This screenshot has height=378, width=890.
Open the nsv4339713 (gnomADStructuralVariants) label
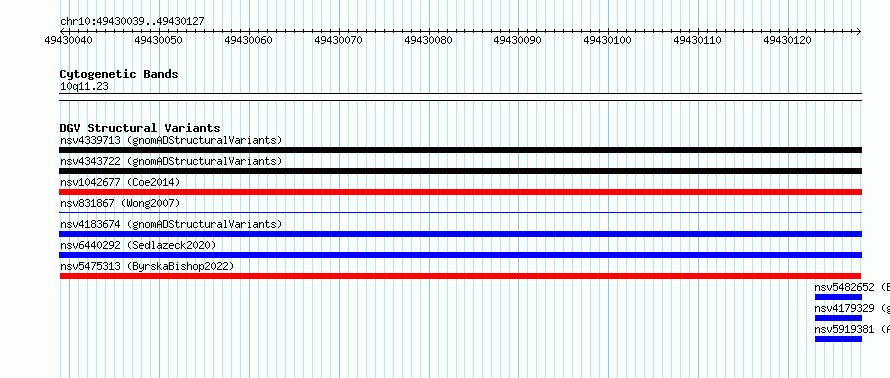point(171,140)
